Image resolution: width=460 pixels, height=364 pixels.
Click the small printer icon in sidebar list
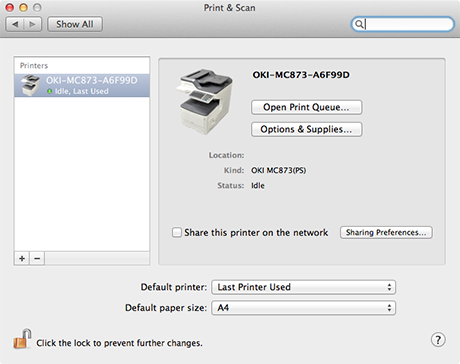30,85
